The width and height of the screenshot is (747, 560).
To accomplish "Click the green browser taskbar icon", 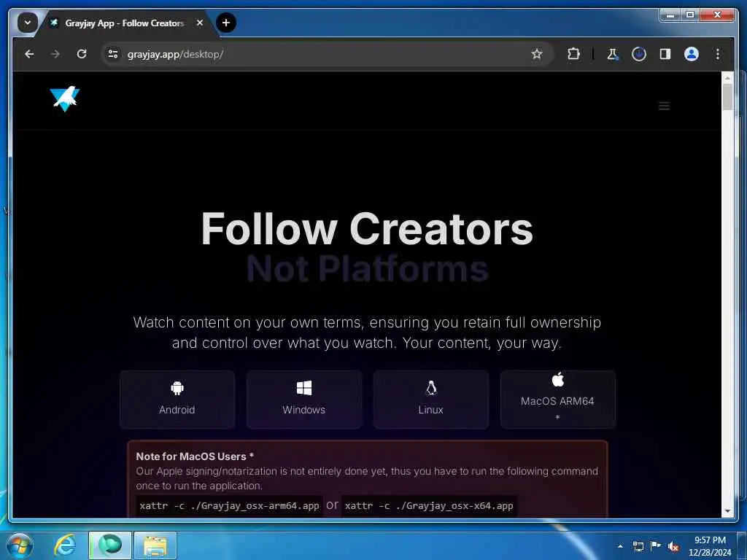I will (x=110, y=545).
